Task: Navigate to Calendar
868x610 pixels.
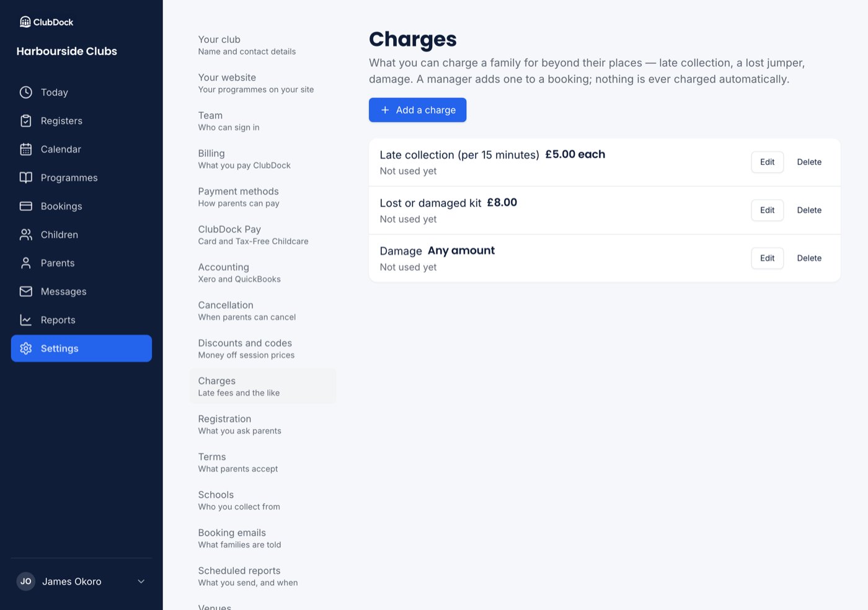Action: click(81, 149)
